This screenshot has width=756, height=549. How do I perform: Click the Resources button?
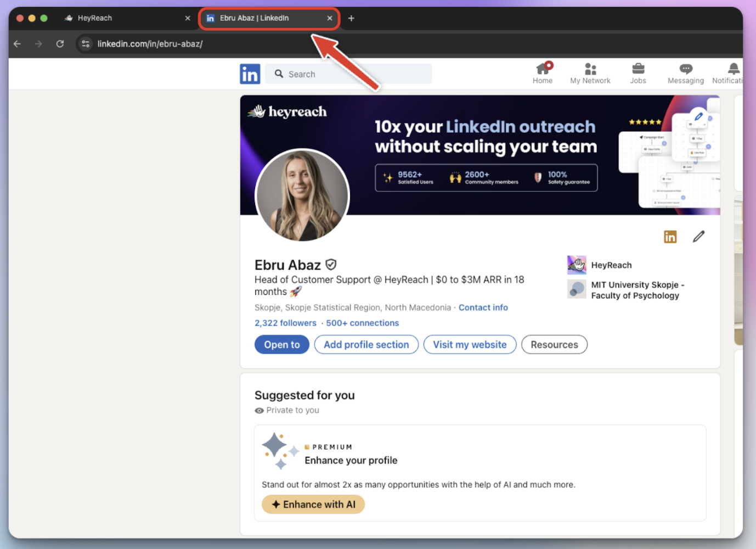point(554,345)
